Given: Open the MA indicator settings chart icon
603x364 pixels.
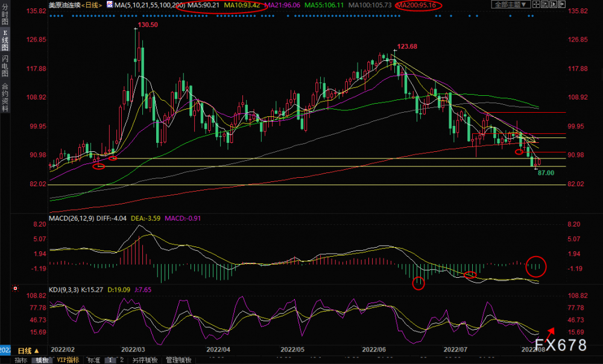Looking at the screenshot, I should [x=110, y=5].
